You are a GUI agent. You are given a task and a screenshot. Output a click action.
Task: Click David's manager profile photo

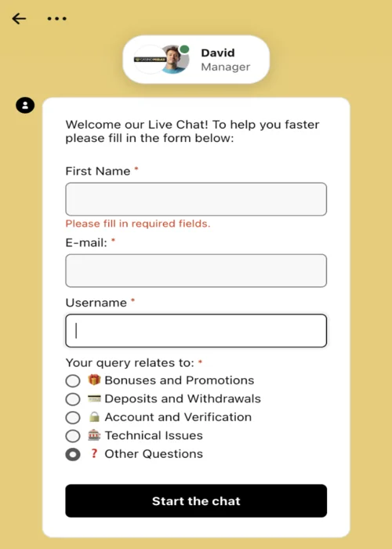click(176, 59)
